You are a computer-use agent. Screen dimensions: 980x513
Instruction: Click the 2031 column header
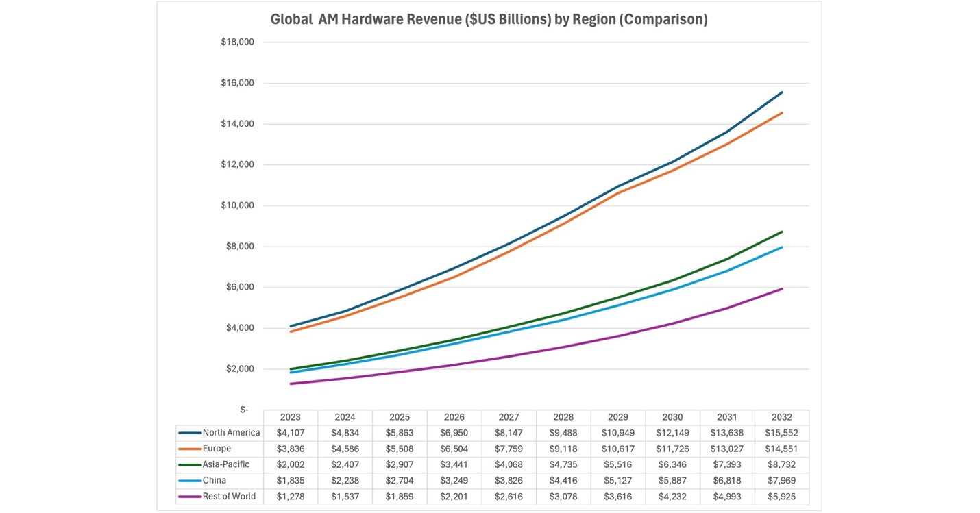[727, 417]
